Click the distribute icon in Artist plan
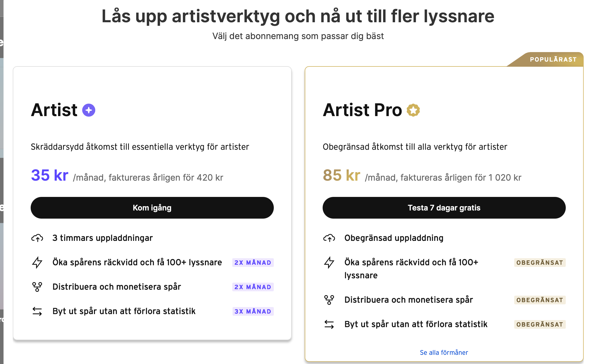The height and width of the screenshot is (364, 591). pos(37,287)
